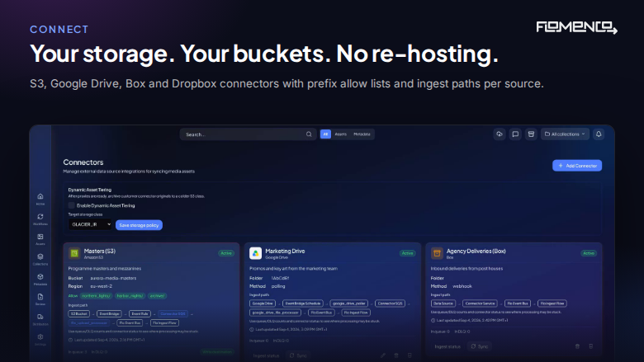Click the cloud upload icon in header
This screenshot has width=644, height=362.
point(500,134)
